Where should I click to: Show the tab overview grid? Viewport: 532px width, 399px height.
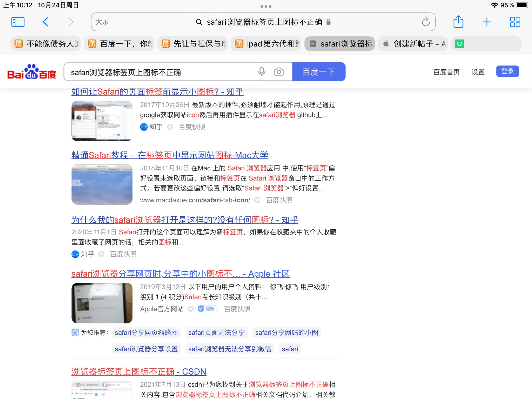tap(515, 22)
